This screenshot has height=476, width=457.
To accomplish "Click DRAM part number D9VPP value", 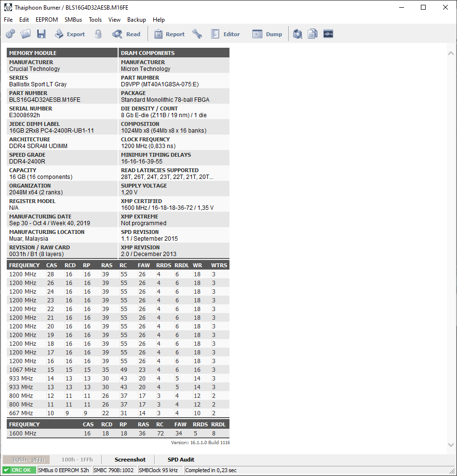I will tap(160, 84).
